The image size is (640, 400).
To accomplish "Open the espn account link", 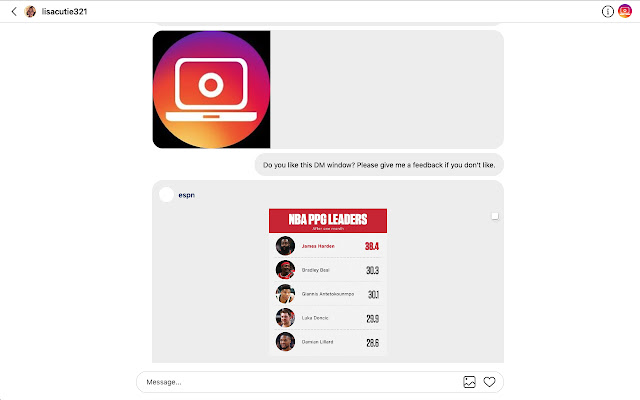I will (187, 195).
